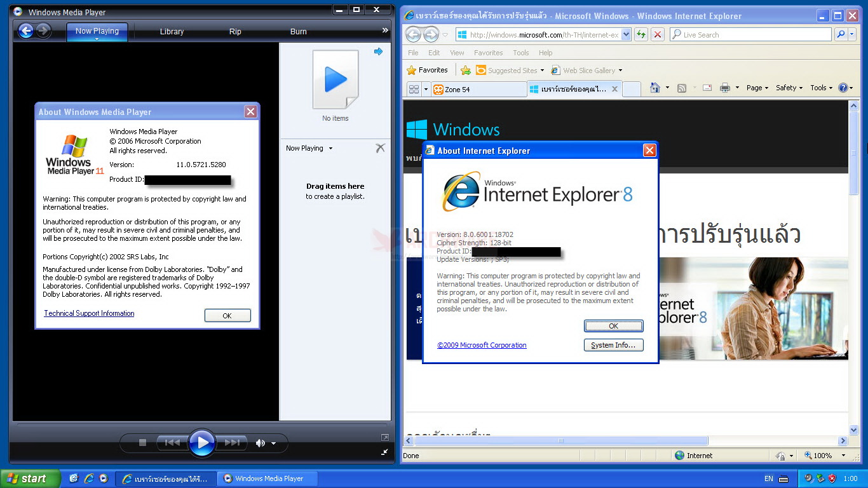The image size is (868, 488).
Task: Switch Media Player to full screen view
Action: [x=384, y=438]
